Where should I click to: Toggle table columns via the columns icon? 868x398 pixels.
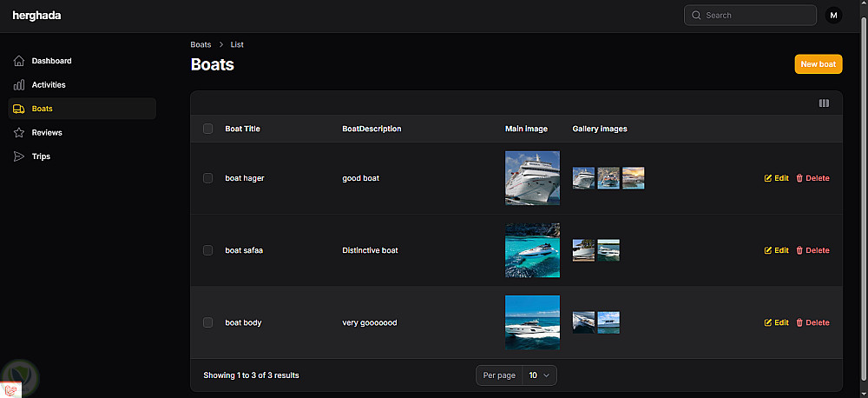click(x=824, y=103)
